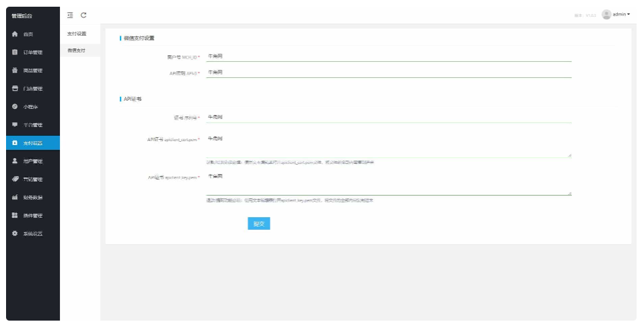Screen dimensions: 644x328
Task: Click the resize handle of apiclient_key.pem textarea
Action: (x=569, y=193)
